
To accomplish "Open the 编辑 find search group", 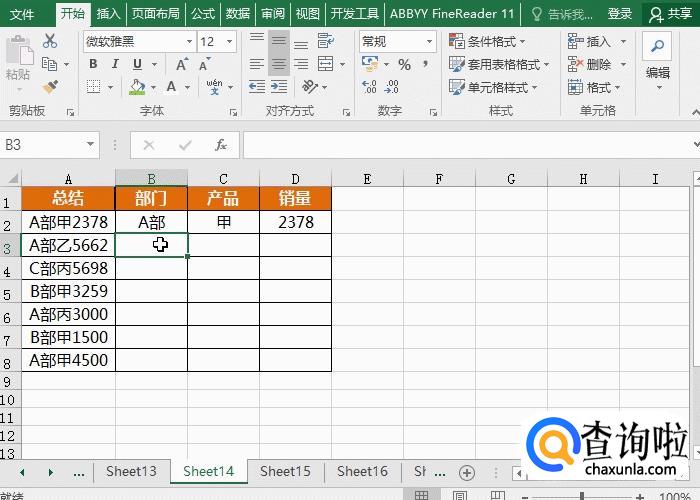I will [x=657, y=61].
